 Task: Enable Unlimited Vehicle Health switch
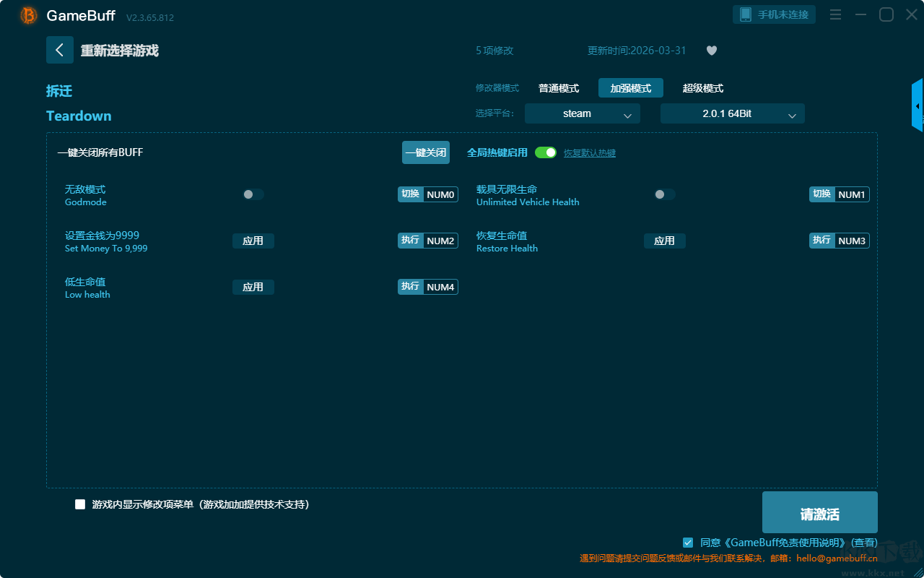click(x=665, y=194)
